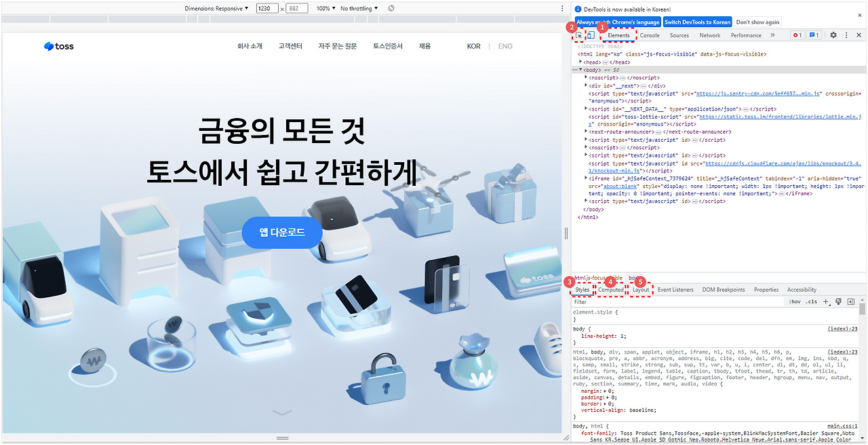
Task: Open the No throttling dropdown
Action: tap(359, 8)
